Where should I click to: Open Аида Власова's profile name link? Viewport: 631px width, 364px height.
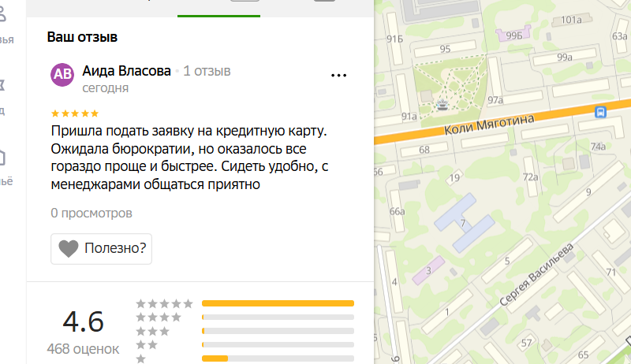127,71
